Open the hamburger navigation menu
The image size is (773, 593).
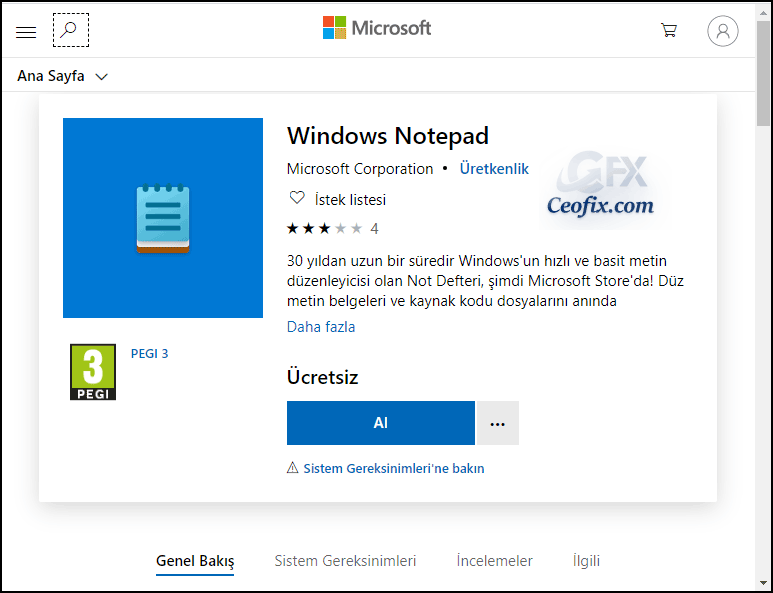26,32
